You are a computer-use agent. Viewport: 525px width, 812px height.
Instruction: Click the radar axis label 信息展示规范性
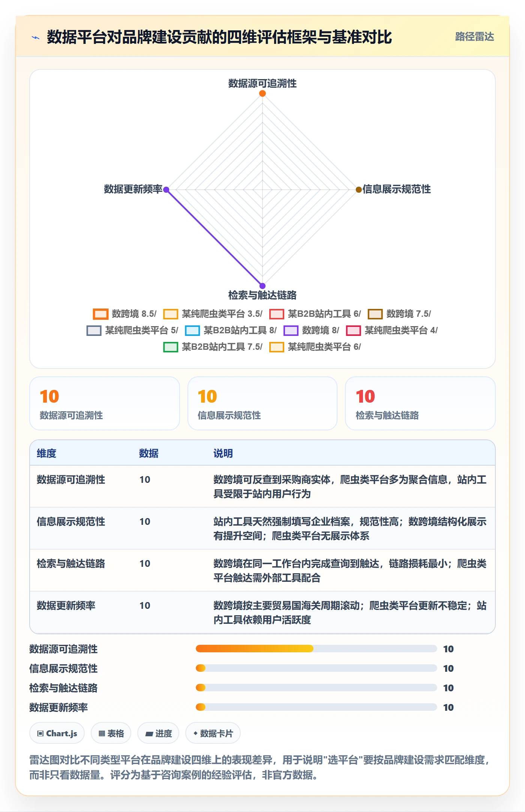tap(396, 189)
